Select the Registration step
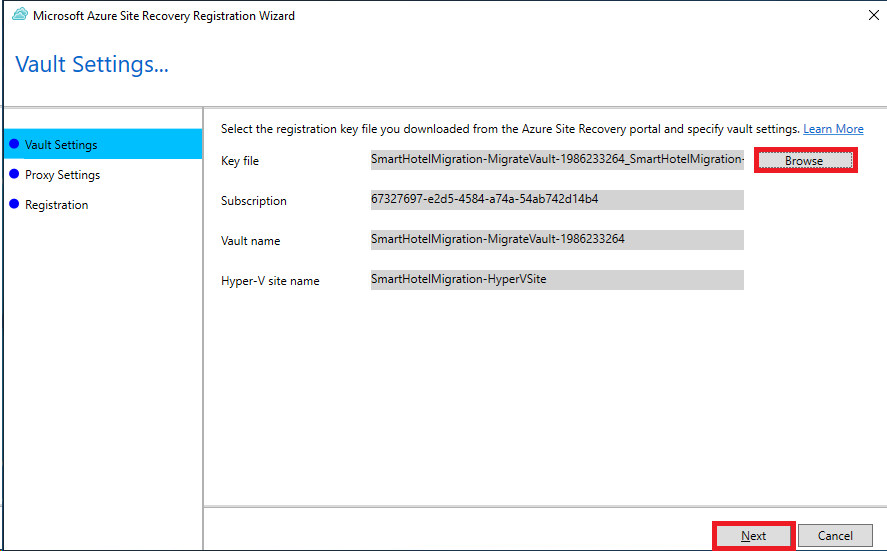The height and width of the screenshot is (551, 887). [57, 205]
